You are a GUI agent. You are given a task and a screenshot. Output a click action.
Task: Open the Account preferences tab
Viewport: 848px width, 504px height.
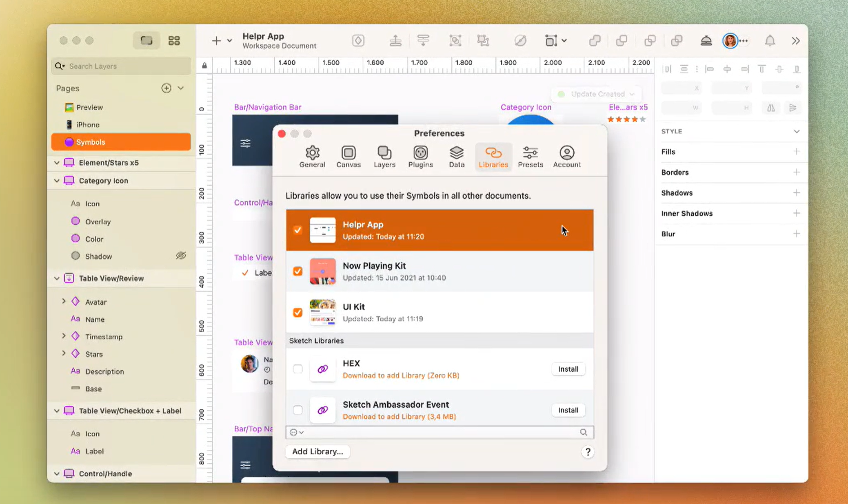(567, 157)
